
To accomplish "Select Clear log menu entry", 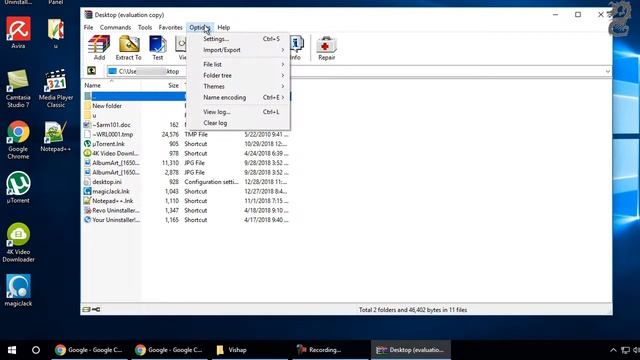I will 239,123.
